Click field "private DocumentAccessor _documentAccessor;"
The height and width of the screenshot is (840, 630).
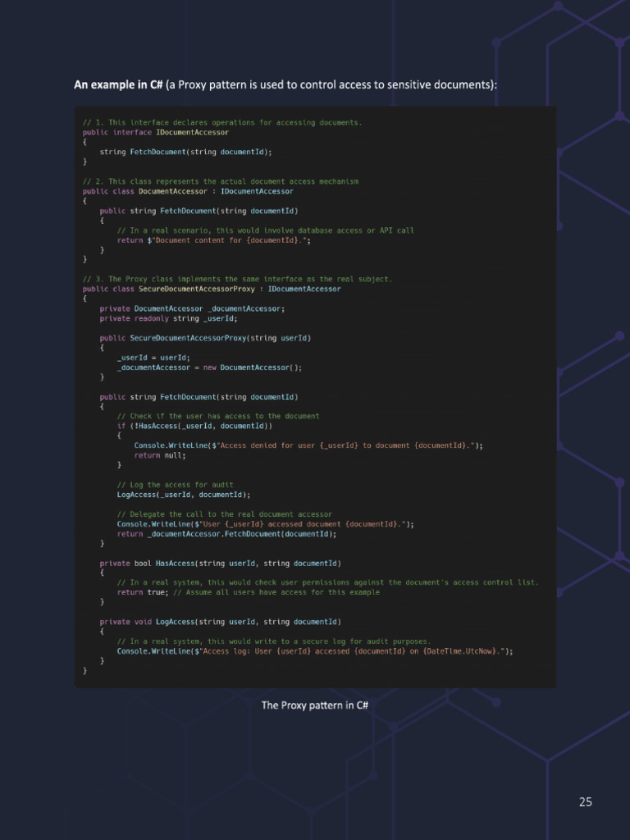coord(192,308)
